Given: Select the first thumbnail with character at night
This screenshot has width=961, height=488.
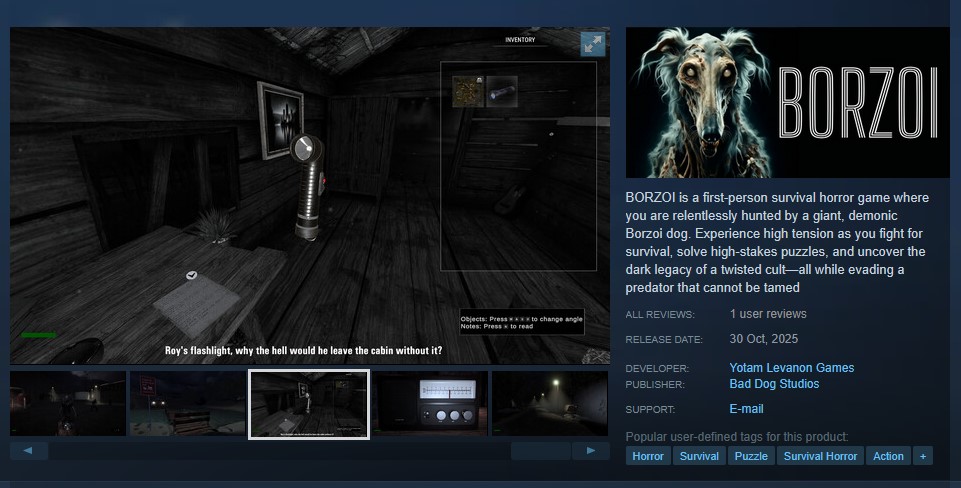Looking at the screenshot, I should [68, 403].
